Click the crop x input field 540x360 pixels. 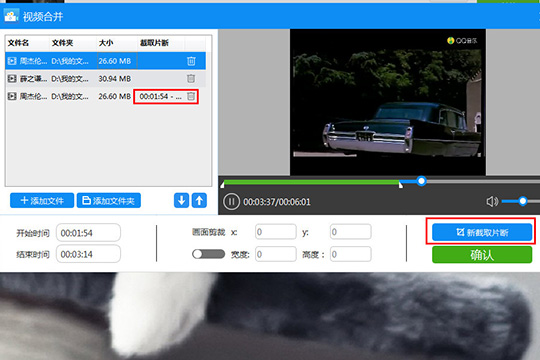click(276, 232)
